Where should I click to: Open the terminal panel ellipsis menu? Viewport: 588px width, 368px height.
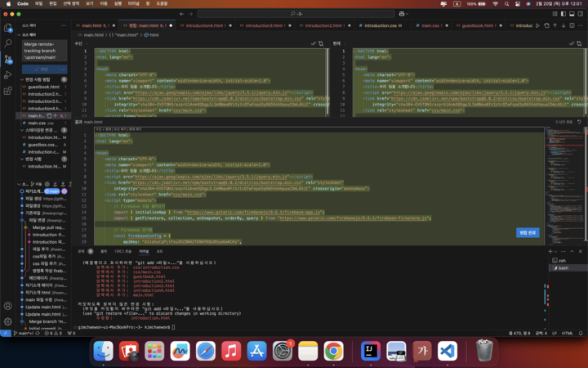(x=563, y=251)
